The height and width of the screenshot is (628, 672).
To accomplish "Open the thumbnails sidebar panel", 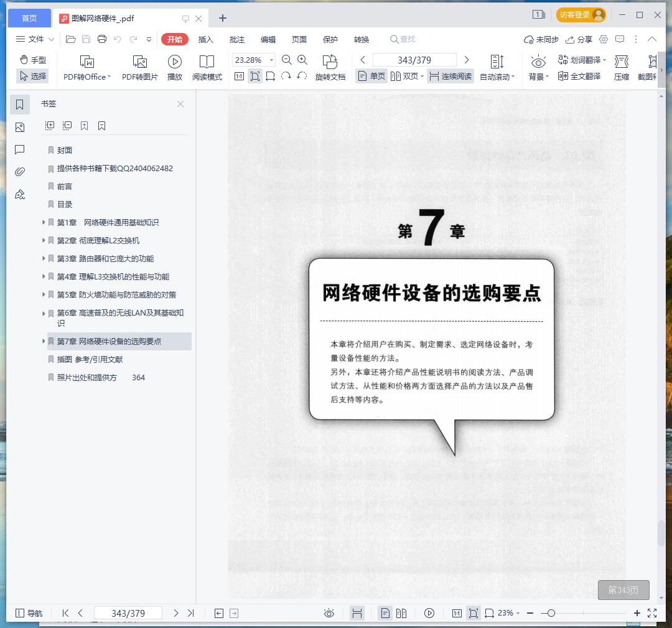I will (x=20, y=128).
